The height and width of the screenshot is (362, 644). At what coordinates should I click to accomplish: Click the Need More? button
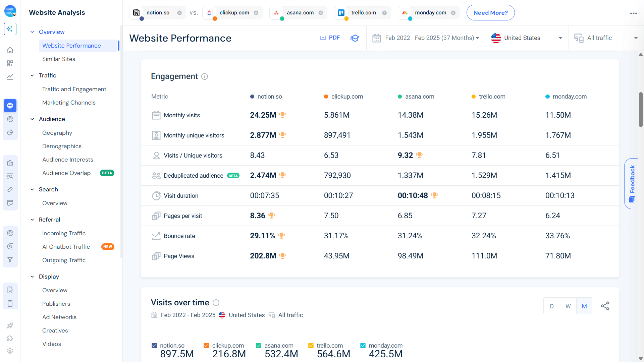[x=490, y=12]
